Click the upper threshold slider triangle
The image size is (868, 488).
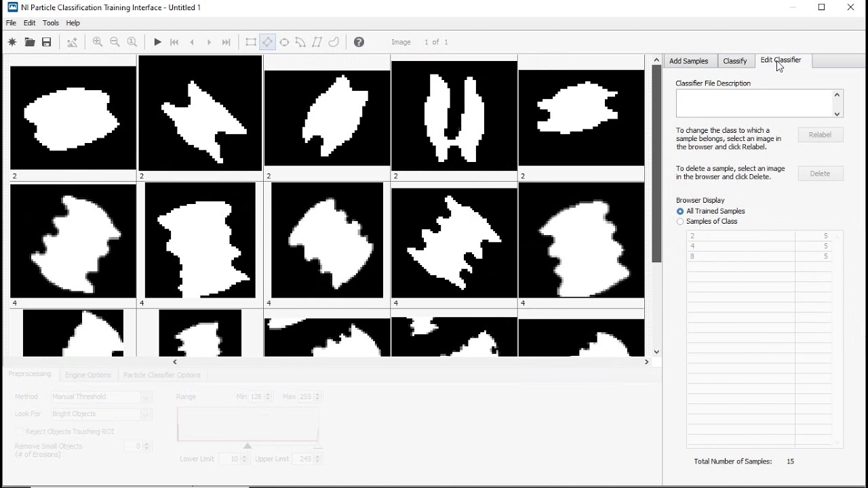coord(318,445)
